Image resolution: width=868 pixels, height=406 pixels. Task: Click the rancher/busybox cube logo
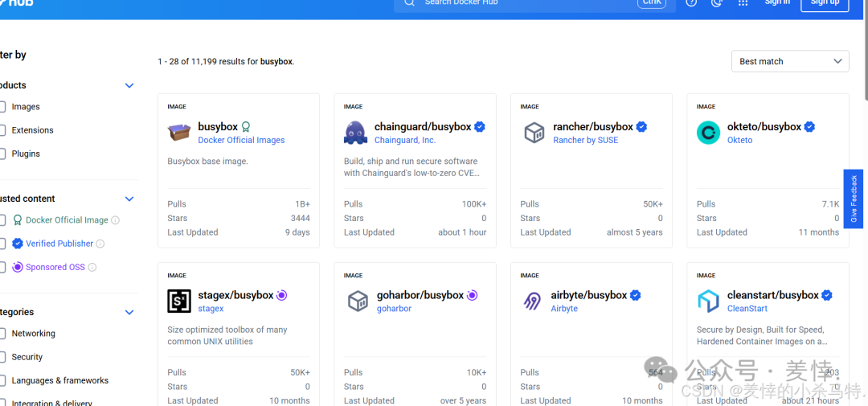(x=534, y=133)
